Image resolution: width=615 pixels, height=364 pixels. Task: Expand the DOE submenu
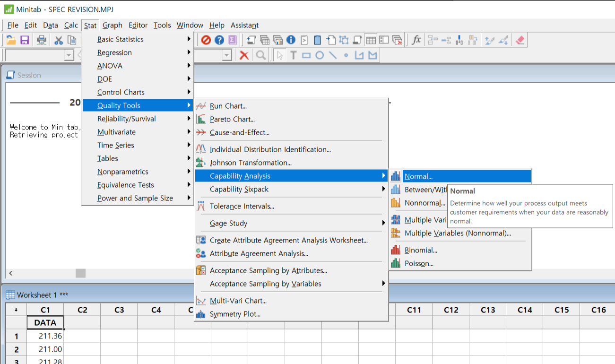pos(138,79)
